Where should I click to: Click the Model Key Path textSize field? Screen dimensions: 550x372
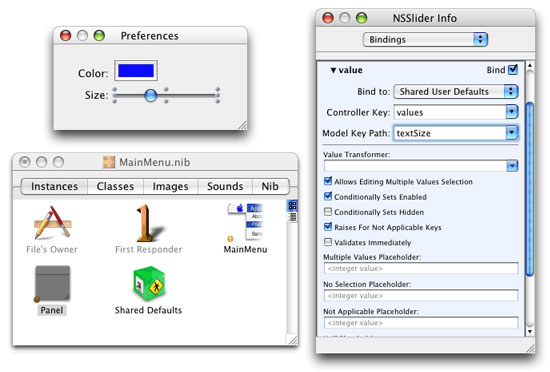[x=450, y=133]
